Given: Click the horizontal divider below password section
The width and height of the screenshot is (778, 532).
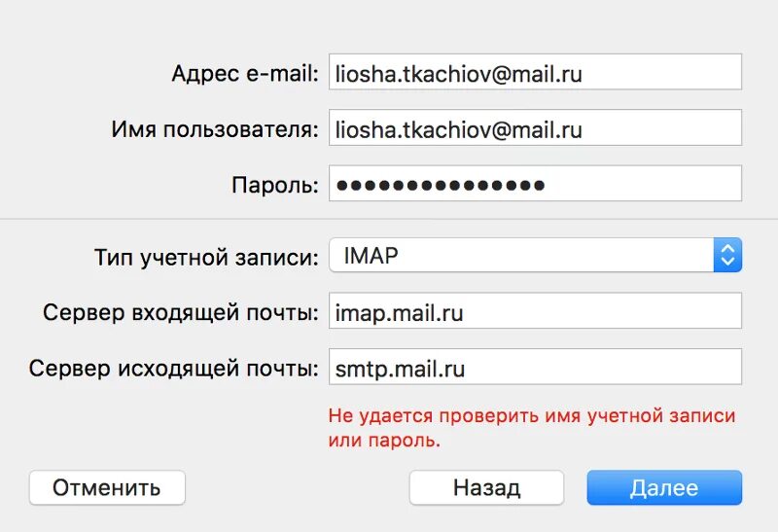Looking at the screenshot, I should (x=389, y=219).
